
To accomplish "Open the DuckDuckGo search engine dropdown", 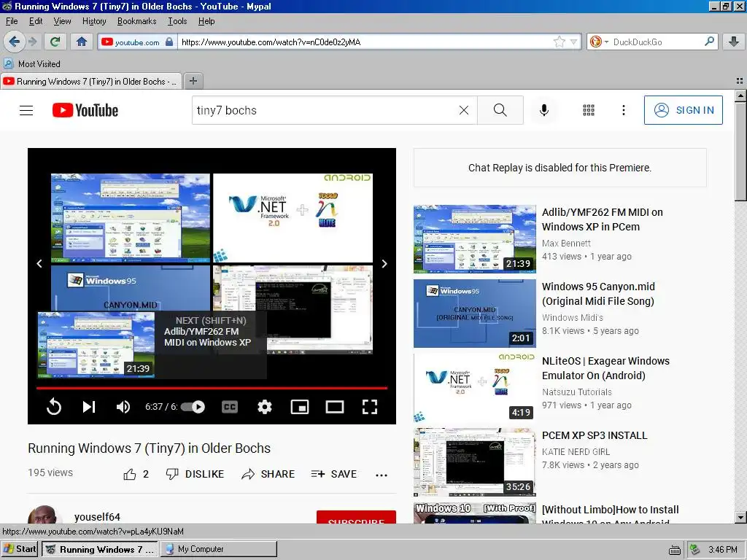I will tap(599, 42).
